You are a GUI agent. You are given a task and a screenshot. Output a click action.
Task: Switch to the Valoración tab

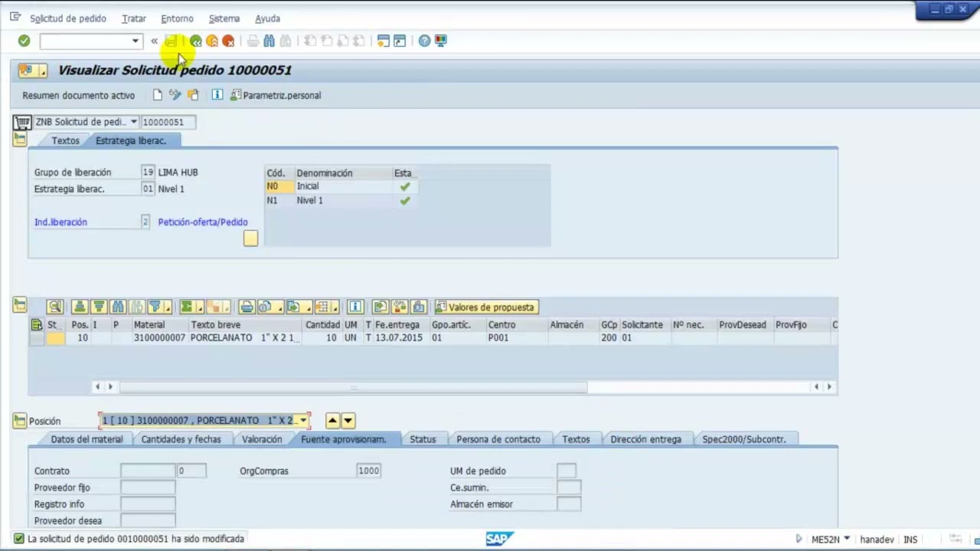(262, 439)
